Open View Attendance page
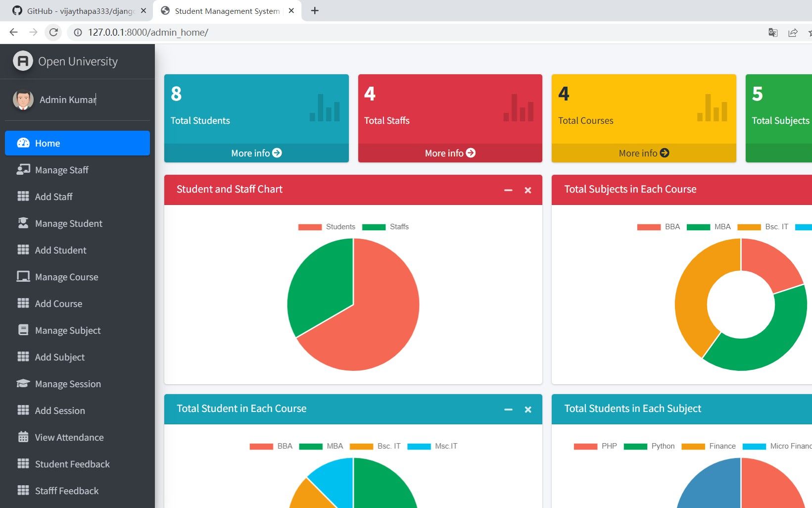812x508 pixels. coord(77,437)
